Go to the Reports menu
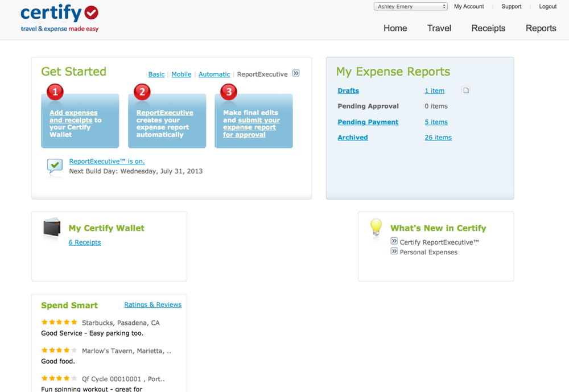569x392 pixels. [x=541, y=28]
